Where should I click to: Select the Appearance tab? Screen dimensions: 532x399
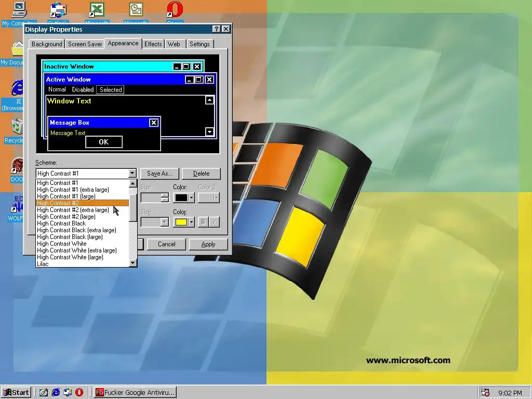pos(123,44)
